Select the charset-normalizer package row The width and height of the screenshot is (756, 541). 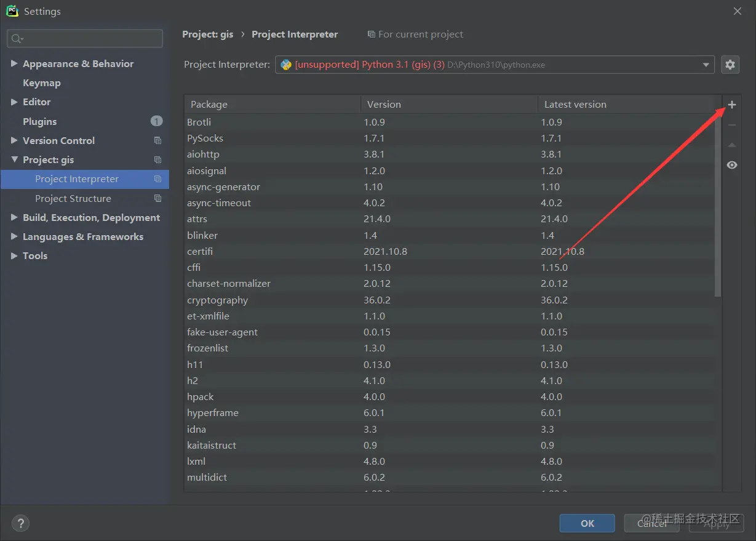pyautogui.click(x=449, y=283)
